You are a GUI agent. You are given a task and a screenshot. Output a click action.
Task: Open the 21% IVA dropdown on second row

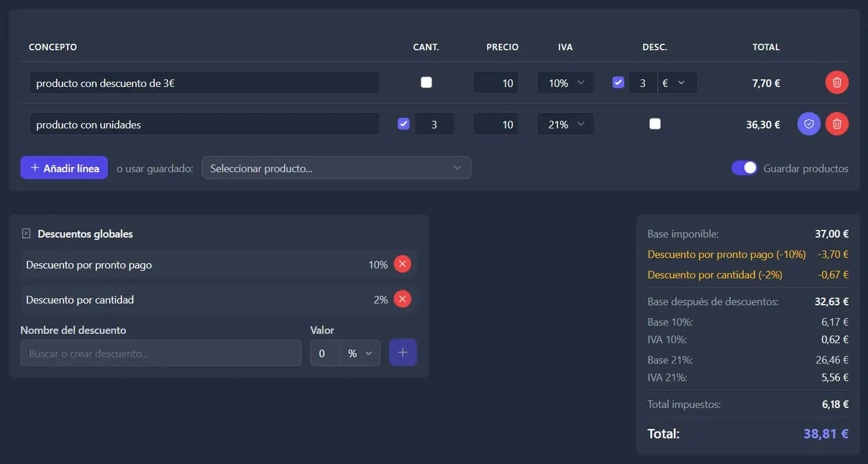pos(565,124)
